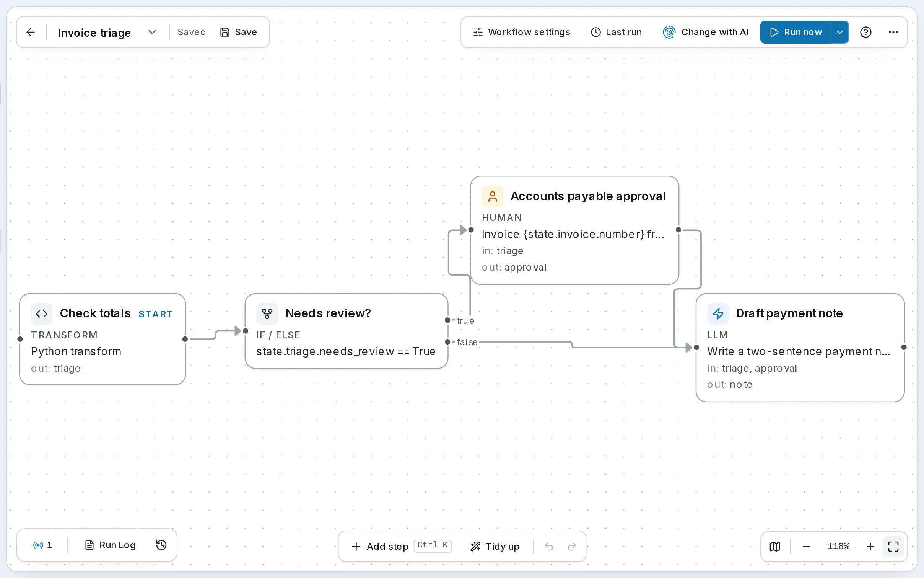Select the Needs review? node title
This screenshot has height=578, width=924.
point(328,313)
